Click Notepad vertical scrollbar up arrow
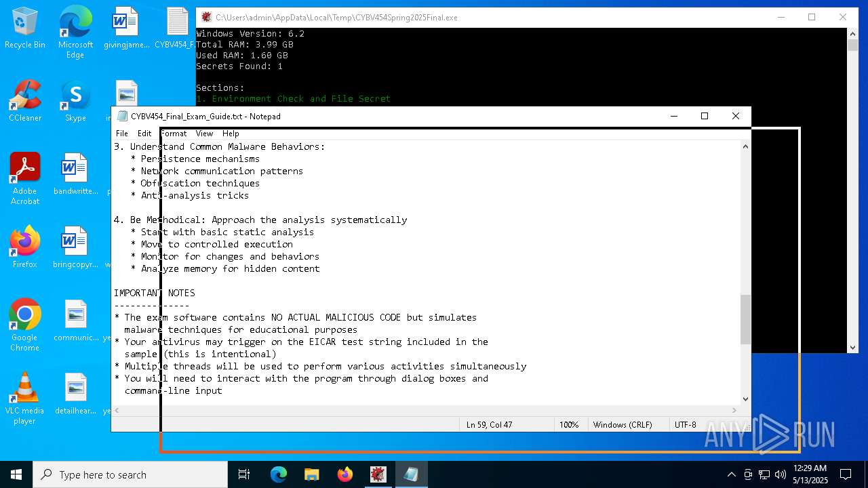Viewport: 868px width, 488px height. [x=746, y=146]
